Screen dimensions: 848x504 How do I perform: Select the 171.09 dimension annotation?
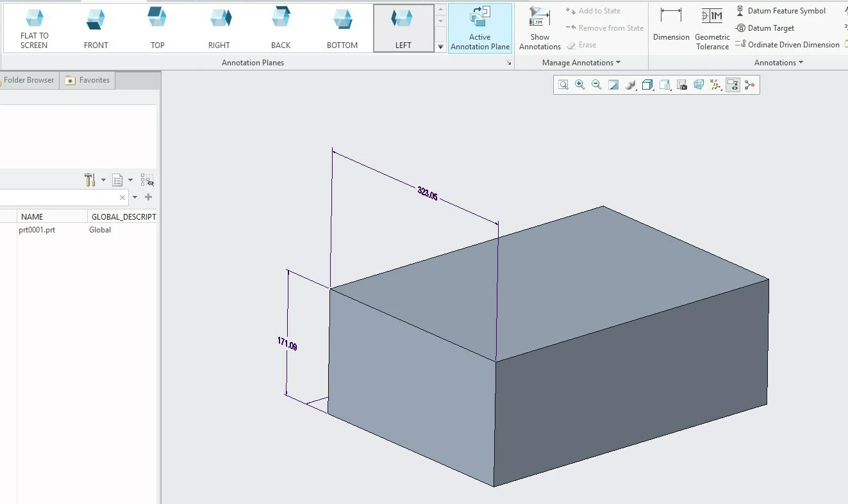pos(287,344)
